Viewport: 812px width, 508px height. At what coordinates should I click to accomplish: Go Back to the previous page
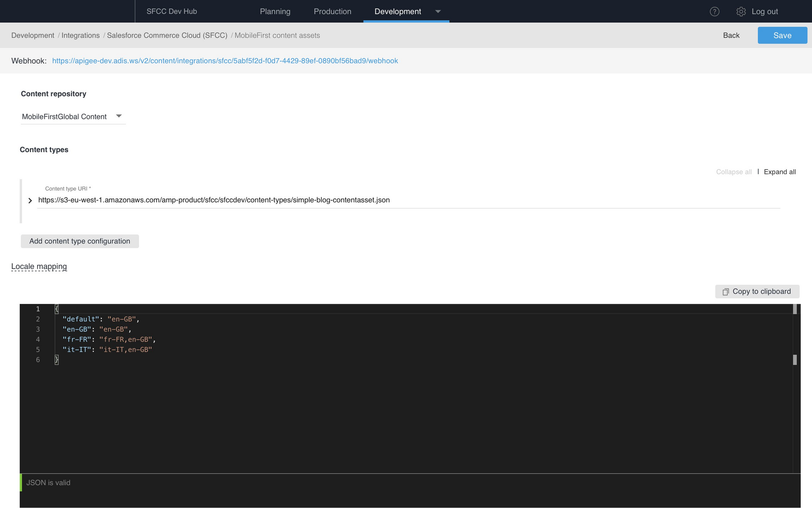[x=731, y=35]
